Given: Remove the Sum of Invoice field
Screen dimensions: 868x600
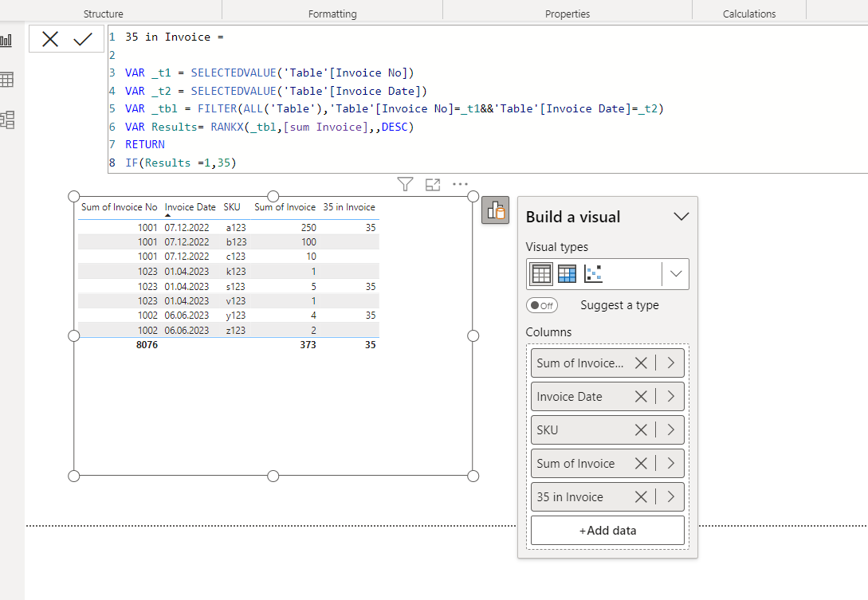Looking at the screenshot, I should pos(641,463).
